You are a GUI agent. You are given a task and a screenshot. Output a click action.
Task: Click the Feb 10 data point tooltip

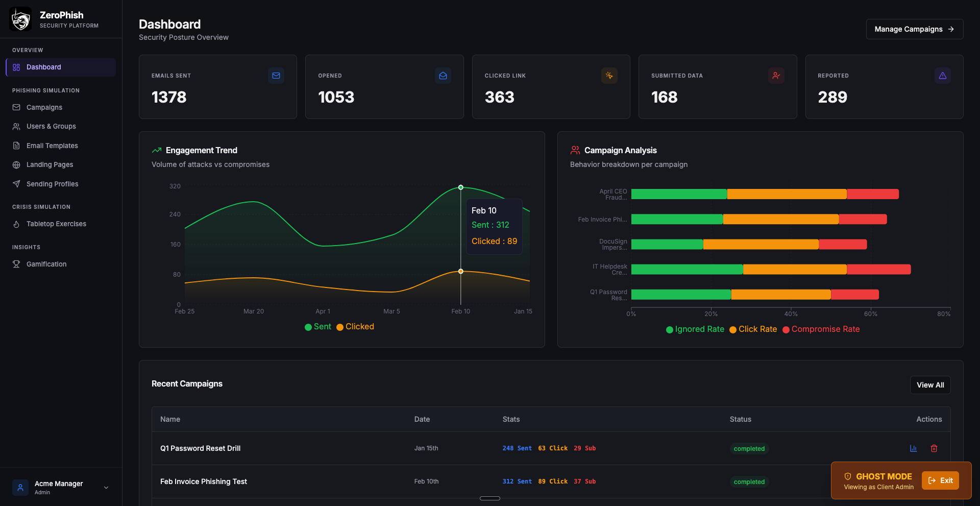pyautogui.click(x=494, y=225)
